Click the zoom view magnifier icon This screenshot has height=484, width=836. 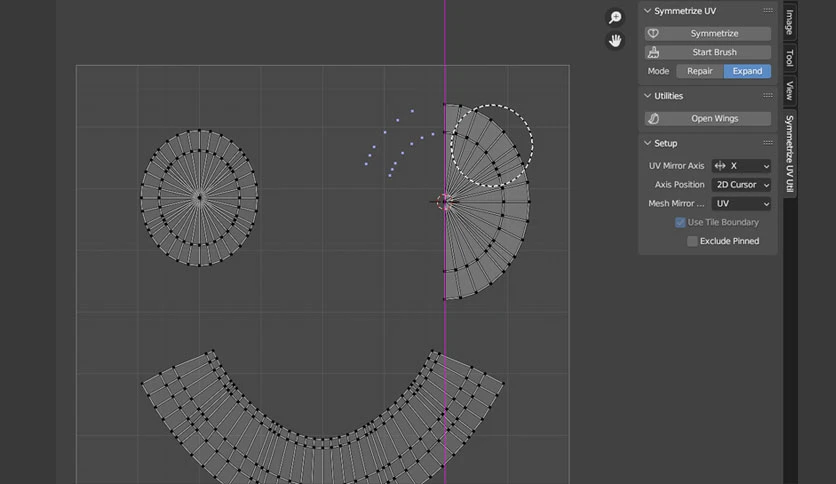615,18
